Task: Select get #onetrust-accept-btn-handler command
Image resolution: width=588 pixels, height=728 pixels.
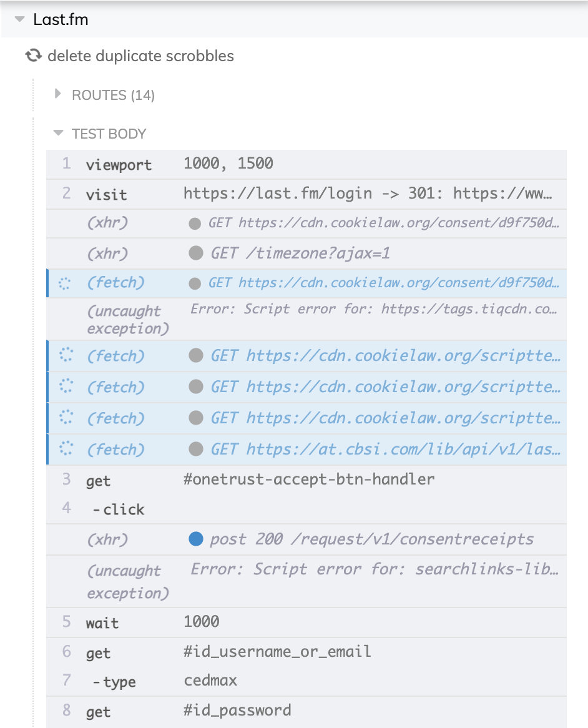Action: 306,480
